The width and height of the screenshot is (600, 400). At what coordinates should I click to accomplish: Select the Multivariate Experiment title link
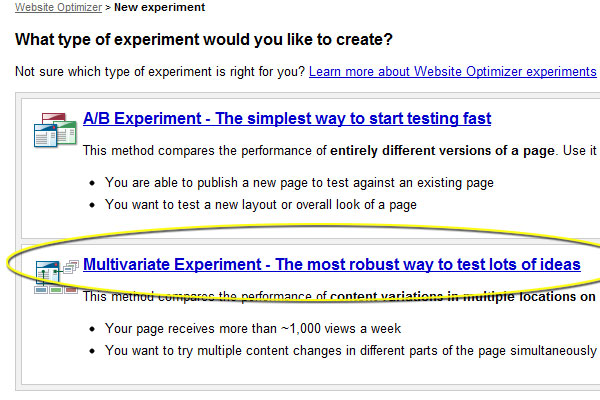(331, 265)
